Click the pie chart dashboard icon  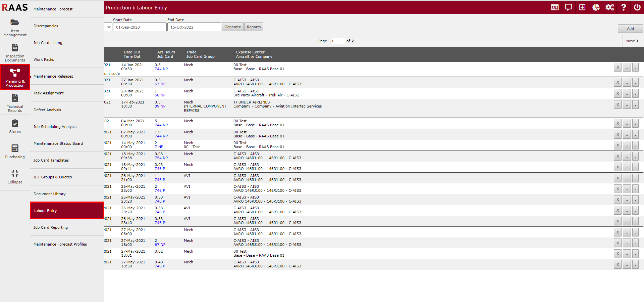tap(596, 7)
